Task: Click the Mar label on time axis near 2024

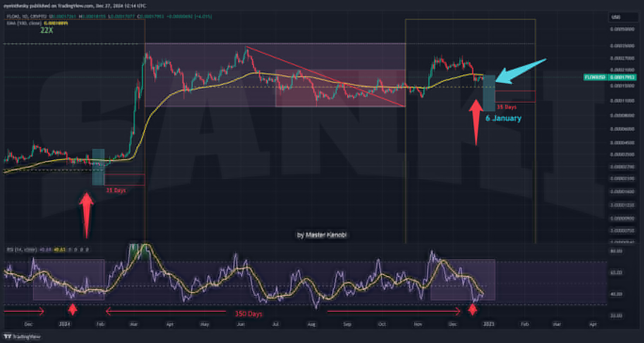Action: [134, 324]
